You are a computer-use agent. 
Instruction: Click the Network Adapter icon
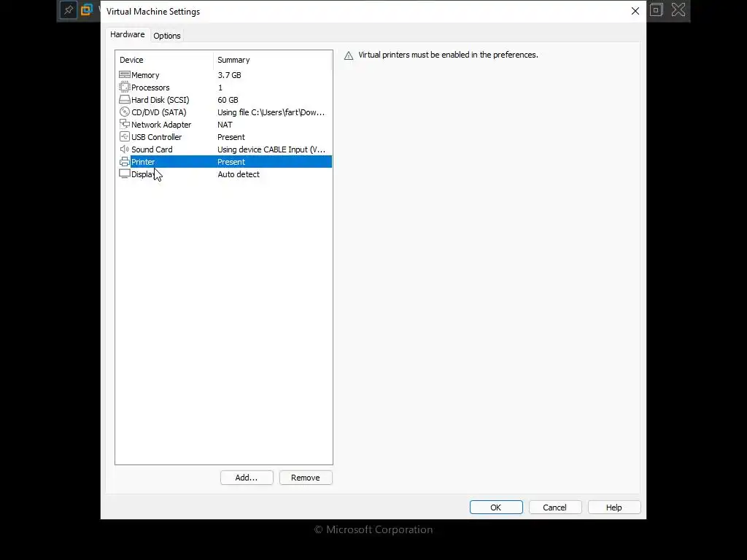124,124
